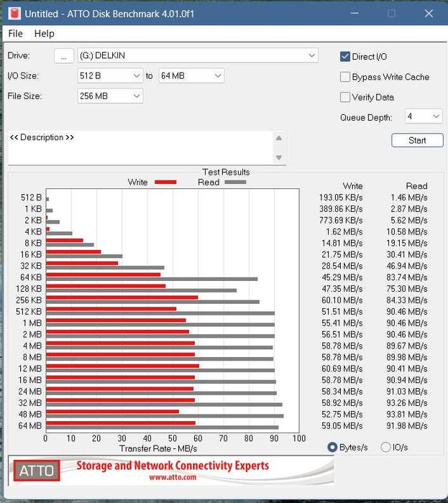
Task: Click the 48 MB chart row label
Action: (30, 415)
